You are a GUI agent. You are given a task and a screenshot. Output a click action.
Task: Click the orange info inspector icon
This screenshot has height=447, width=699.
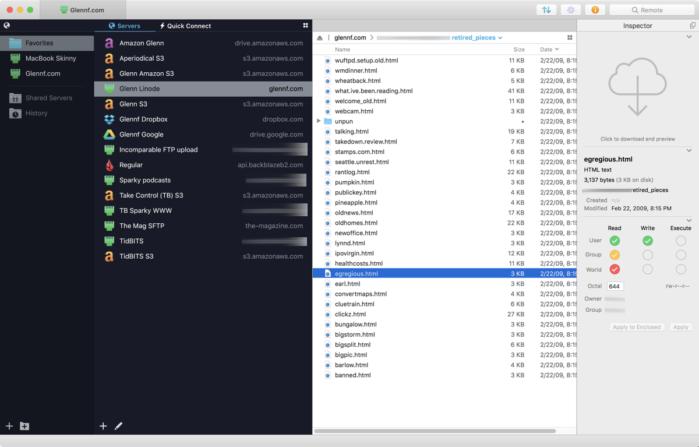click(595, 10)
